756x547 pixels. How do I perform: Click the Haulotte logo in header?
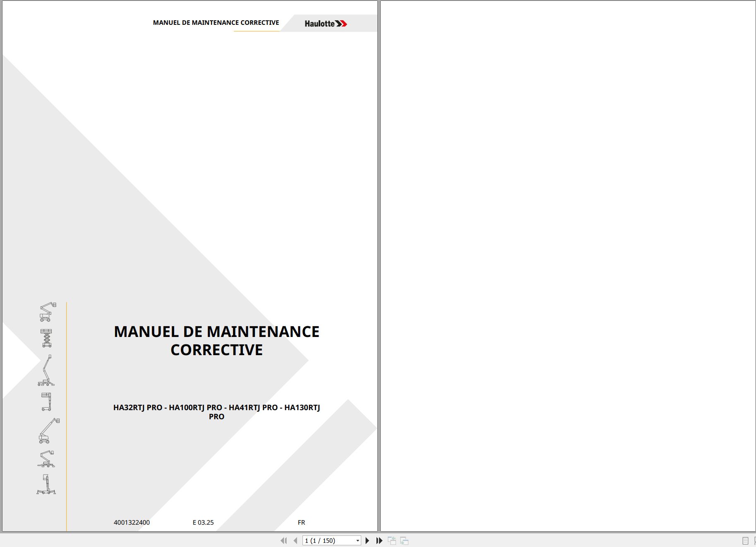coord(326,24)
